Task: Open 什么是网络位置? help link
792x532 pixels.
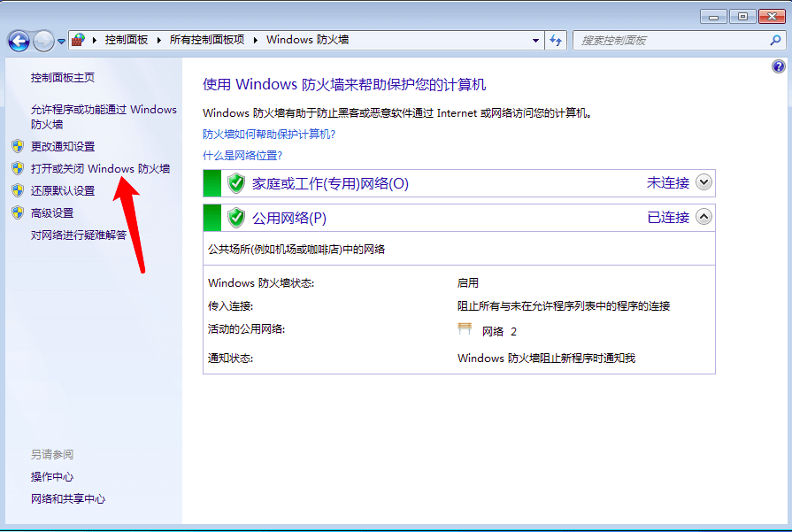Action: click(x=242, y=155)
